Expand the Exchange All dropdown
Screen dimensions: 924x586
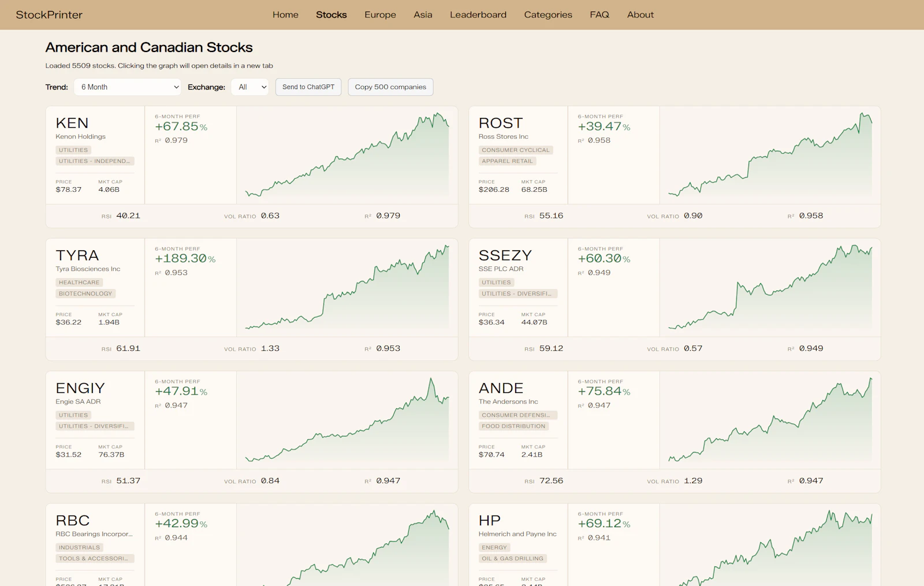pos(250,87)
